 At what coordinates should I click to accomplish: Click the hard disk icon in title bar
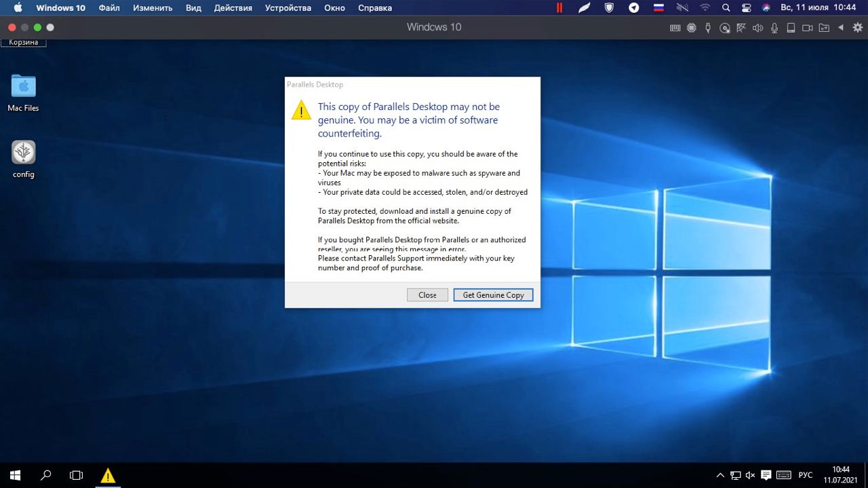[791, 28]
